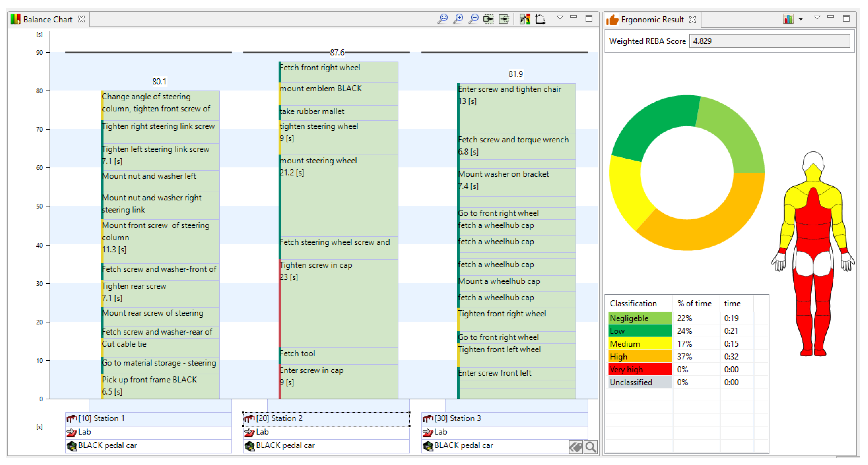Click the ergonomic color scale toolbar icon

[525, 18]
